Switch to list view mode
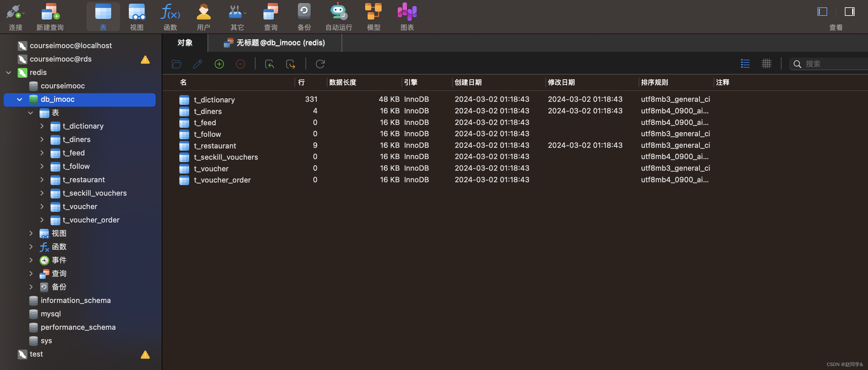The height and width of the screenshot is (370, 868). pyautogui.click(x=745, y=63)
